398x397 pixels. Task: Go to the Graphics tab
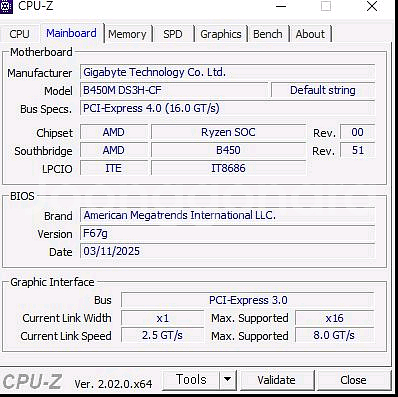(221, 34)
